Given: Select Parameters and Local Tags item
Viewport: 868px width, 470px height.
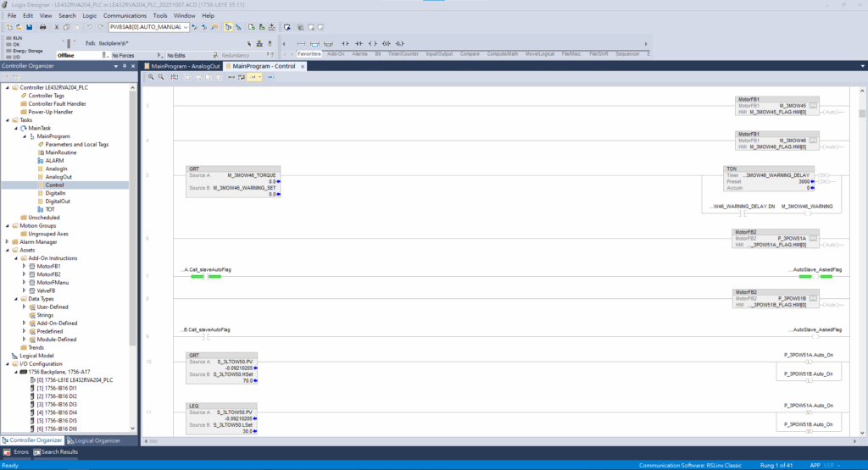Looking at the screenshot, I should [76, 144].
